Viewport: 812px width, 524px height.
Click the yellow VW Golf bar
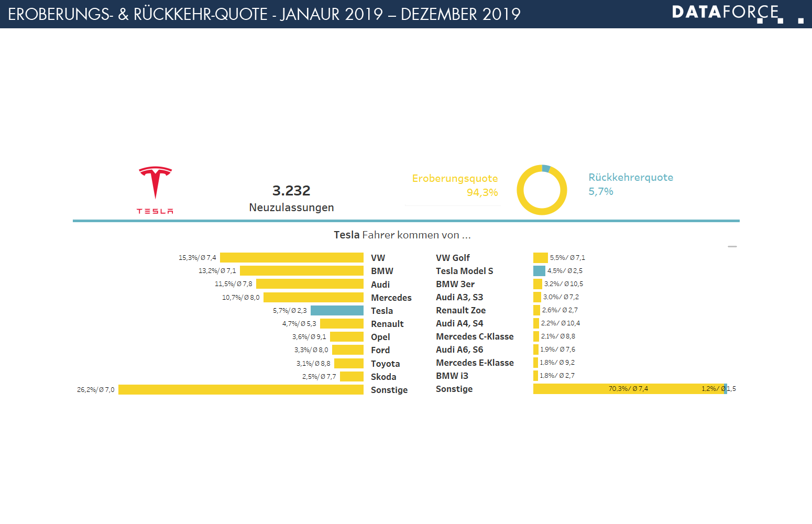click(x=540, y=258)
